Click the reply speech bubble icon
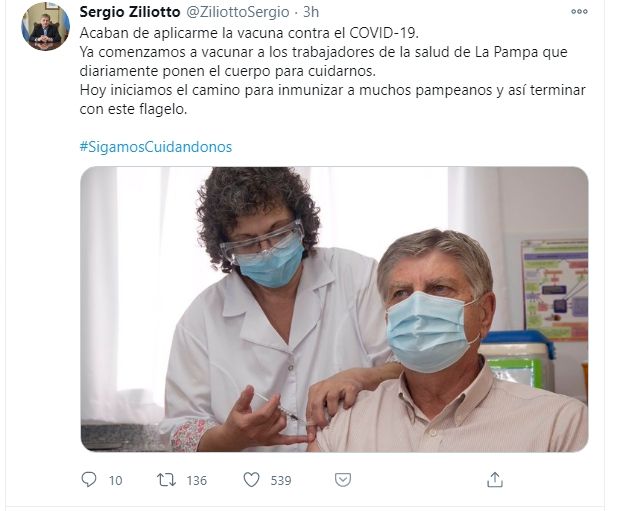 point(88,480)
